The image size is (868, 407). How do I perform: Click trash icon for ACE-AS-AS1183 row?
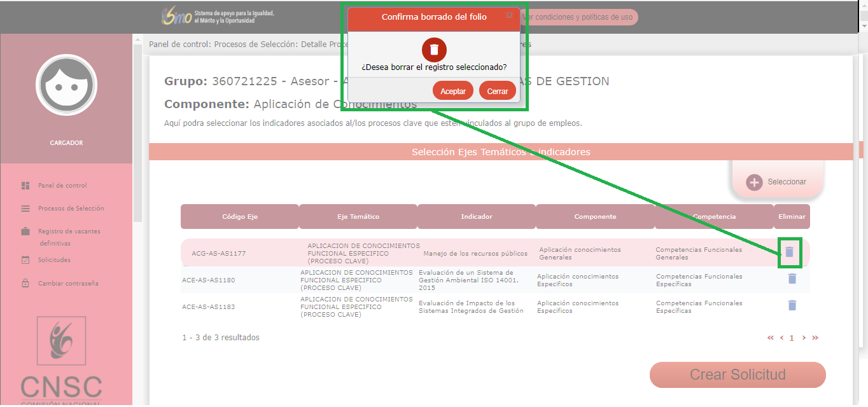point(792,305)
